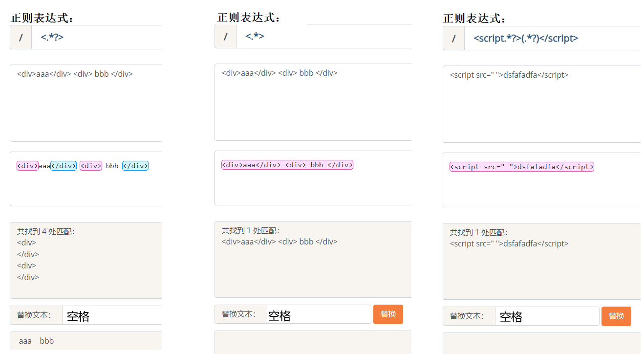Select the pink <div> highlight before aaa
The height and width of the screenshot is (354, 644).
click(x=27, y=166)
